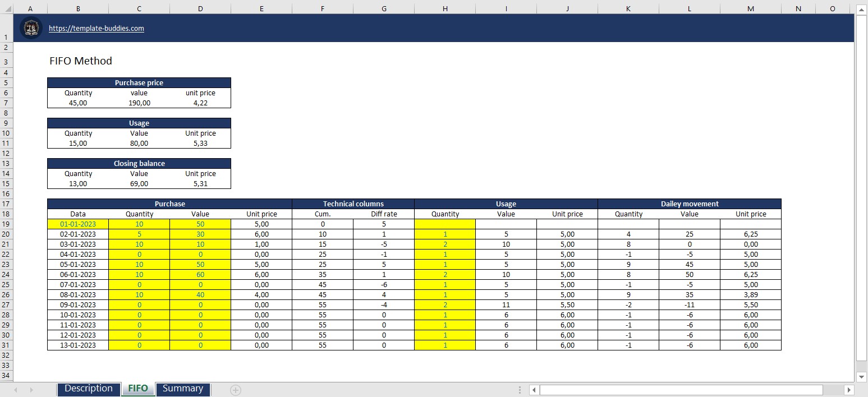The width and height of the screenshot is (868, 397).
Task: Select the FIFO sheet tab
Action: click(x=138, y=388)
